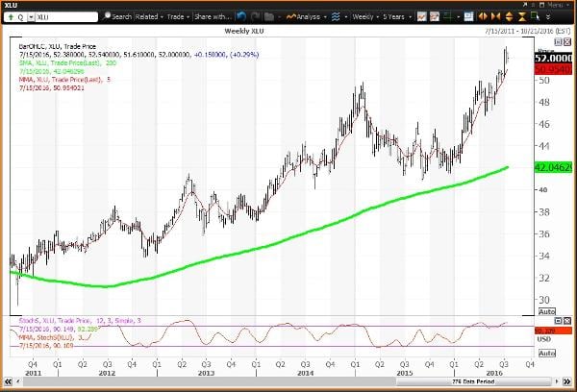
Task: Click the green 200 SMA price label
Action: pos(549,166)
